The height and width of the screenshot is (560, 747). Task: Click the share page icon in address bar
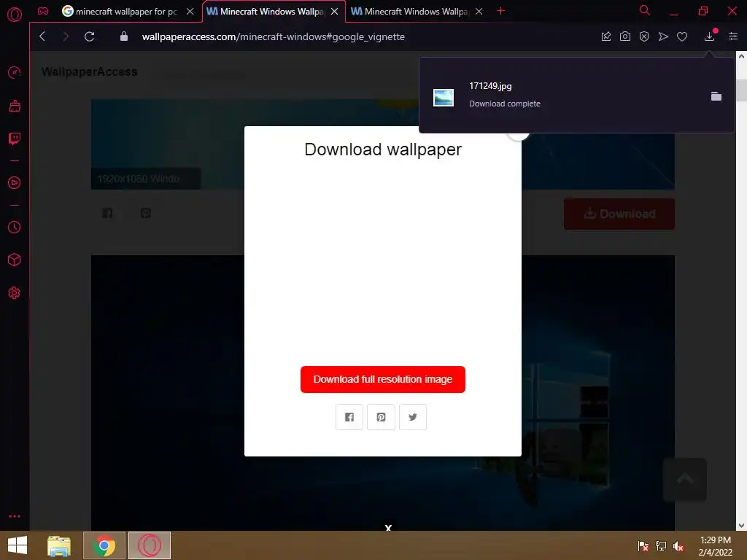click(606, 36)
